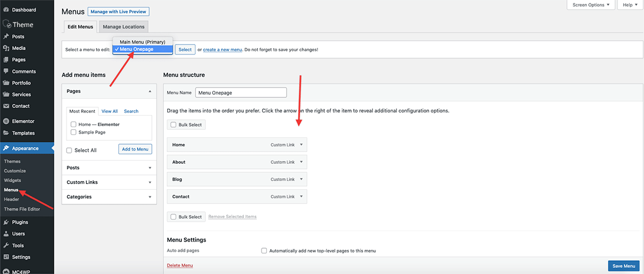
Task: Check the Sample Page checkbox
Action: (73, 133)
